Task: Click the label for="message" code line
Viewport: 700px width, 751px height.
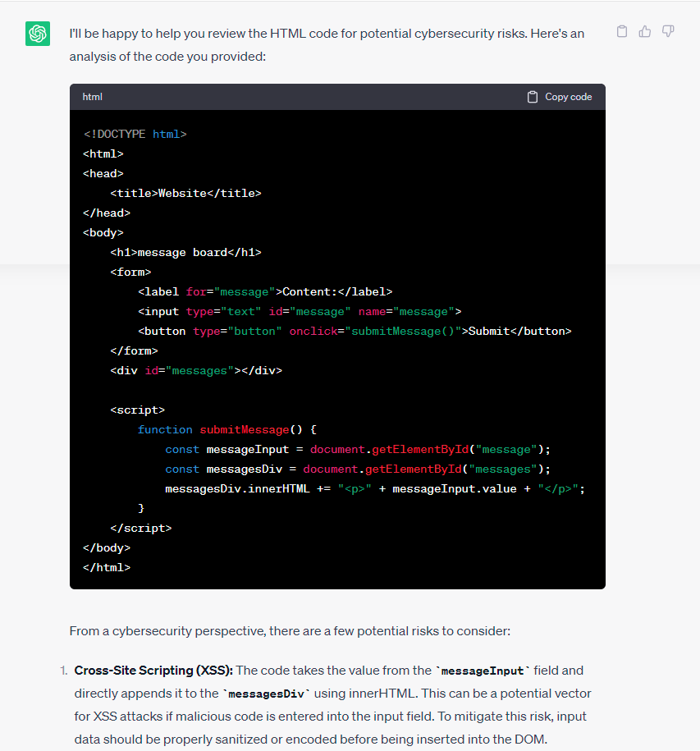Action: (265, 291)
